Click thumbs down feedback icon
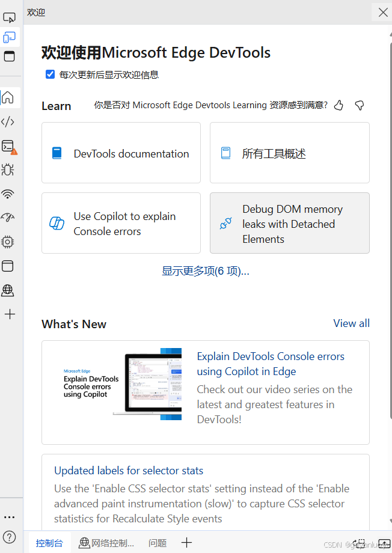The height and width of the screenshot is (553, 392). [x=360, y=105]
